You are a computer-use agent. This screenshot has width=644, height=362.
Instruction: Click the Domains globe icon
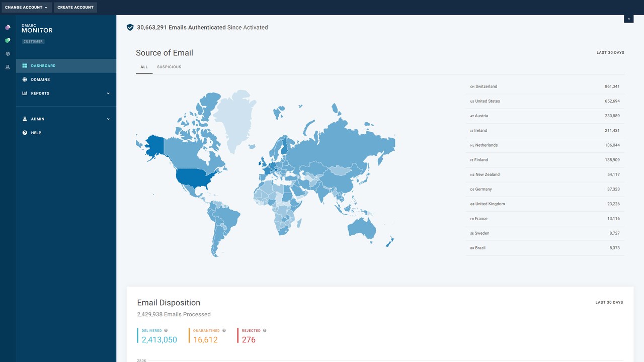click(25, 79)
